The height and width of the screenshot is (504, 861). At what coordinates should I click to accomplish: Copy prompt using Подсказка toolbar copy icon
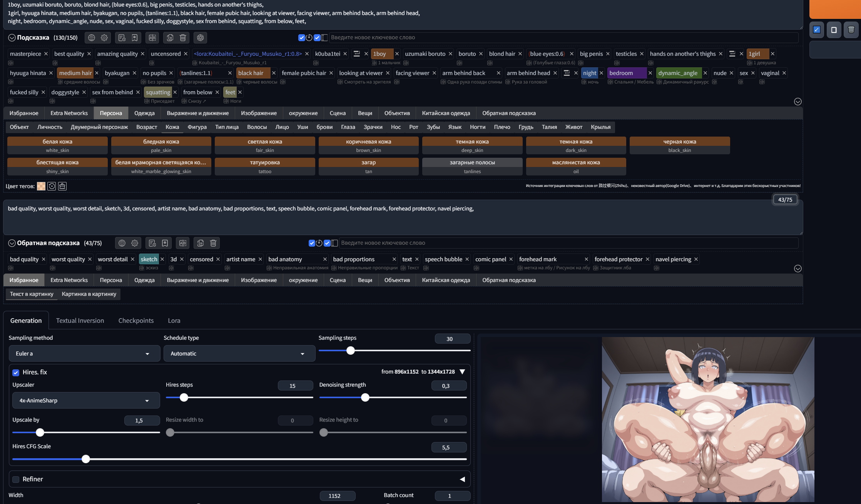click(x=170, y=38)
